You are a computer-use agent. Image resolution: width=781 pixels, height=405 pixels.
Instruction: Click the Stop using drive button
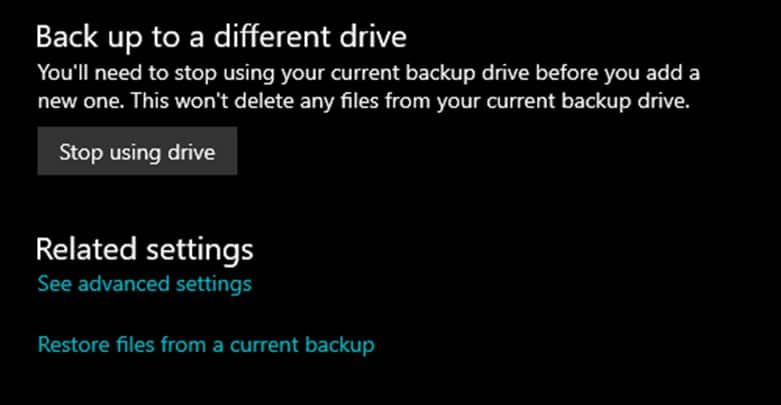tap(137, 152)
